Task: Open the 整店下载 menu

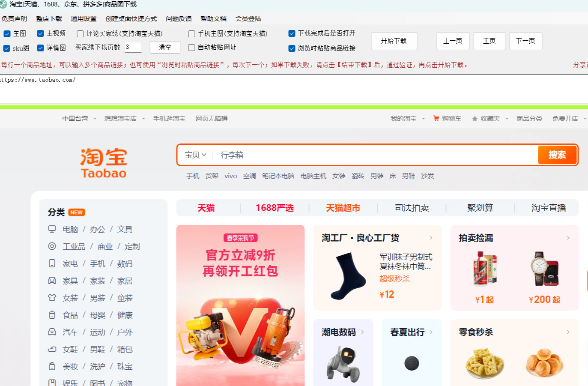Action: pyautogui.click(x=49, y=19)
